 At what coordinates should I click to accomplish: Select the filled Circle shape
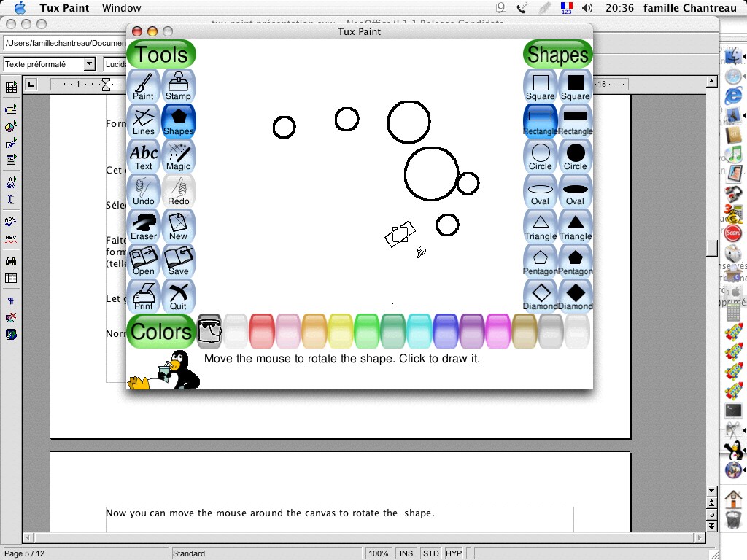pyautogui.click(x=576, y=156)
